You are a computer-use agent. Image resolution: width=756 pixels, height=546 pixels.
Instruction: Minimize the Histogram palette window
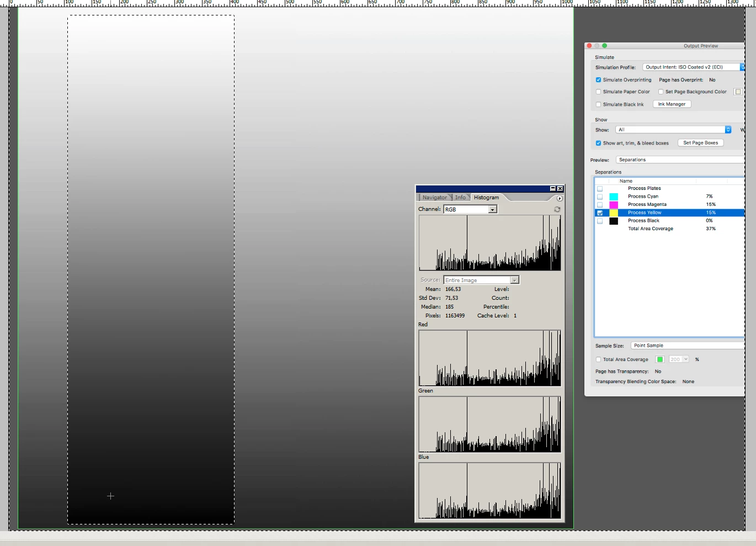[x=552, y=189]
